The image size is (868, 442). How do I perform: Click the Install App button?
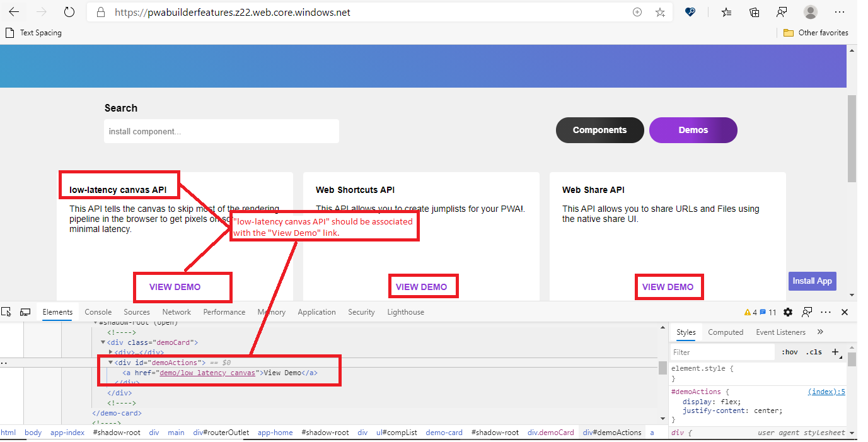812,281
